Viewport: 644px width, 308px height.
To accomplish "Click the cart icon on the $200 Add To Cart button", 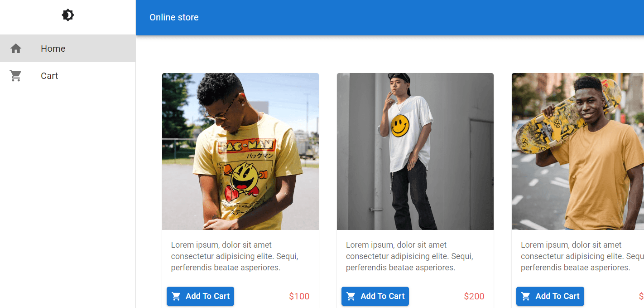I will coord(351,296).
